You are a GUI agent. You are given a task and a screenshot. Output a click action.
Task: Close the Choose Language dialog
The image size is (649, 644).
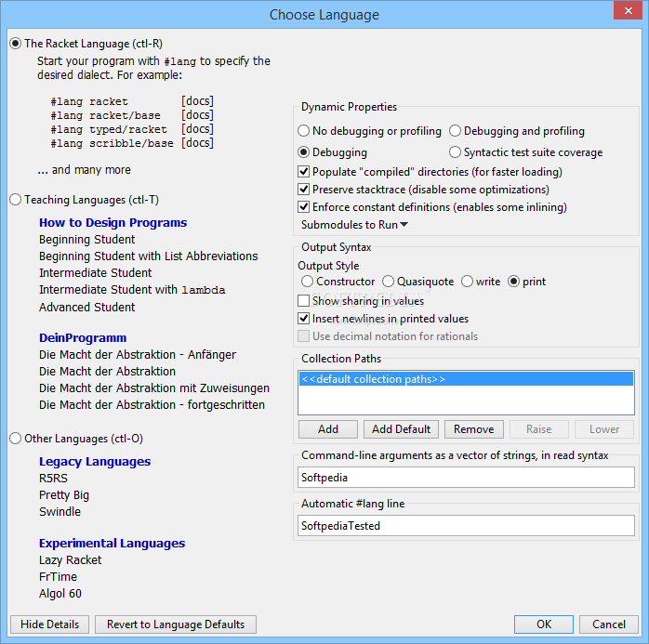tap(628, 10)
